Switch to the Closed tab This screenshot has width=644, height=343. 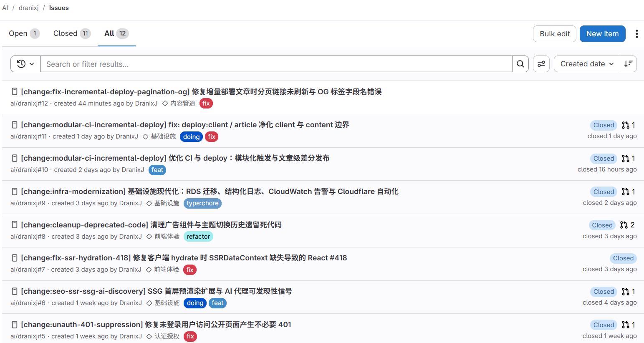[x=72, y=33]
